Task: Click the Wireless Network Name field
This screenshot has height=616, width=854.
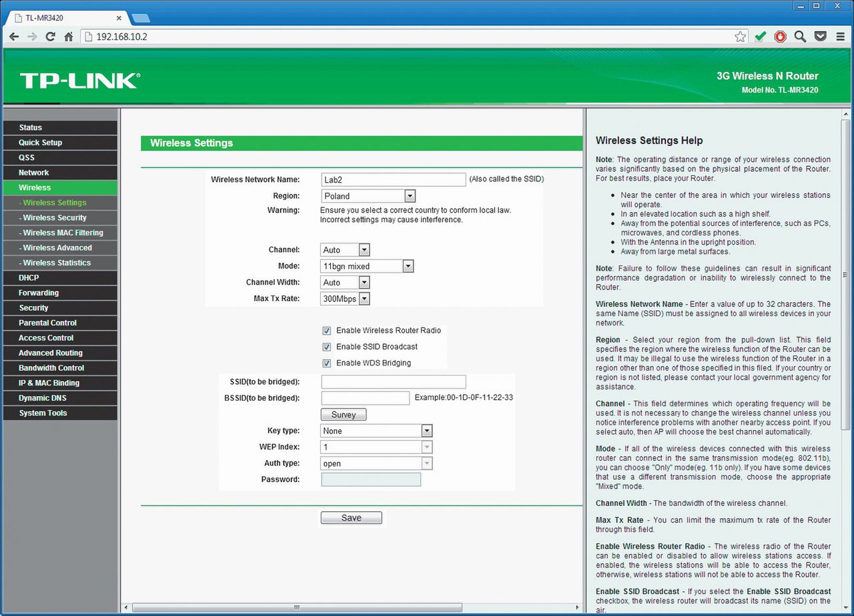Action: coord(393,179)
